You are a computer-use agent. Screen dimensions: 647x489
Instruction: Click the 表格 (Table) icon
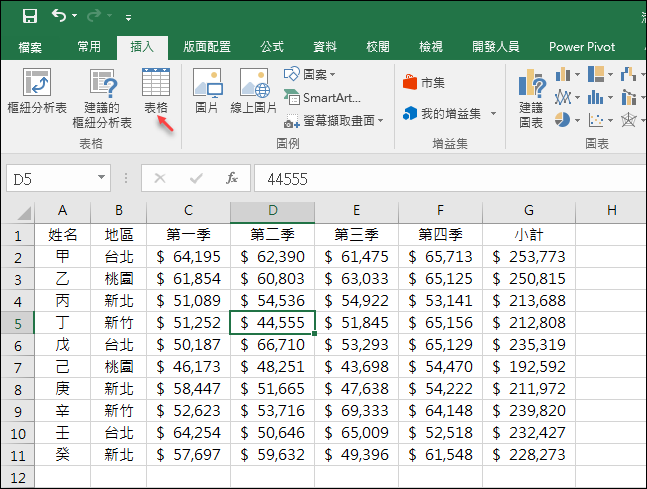(x=156, y=90)
